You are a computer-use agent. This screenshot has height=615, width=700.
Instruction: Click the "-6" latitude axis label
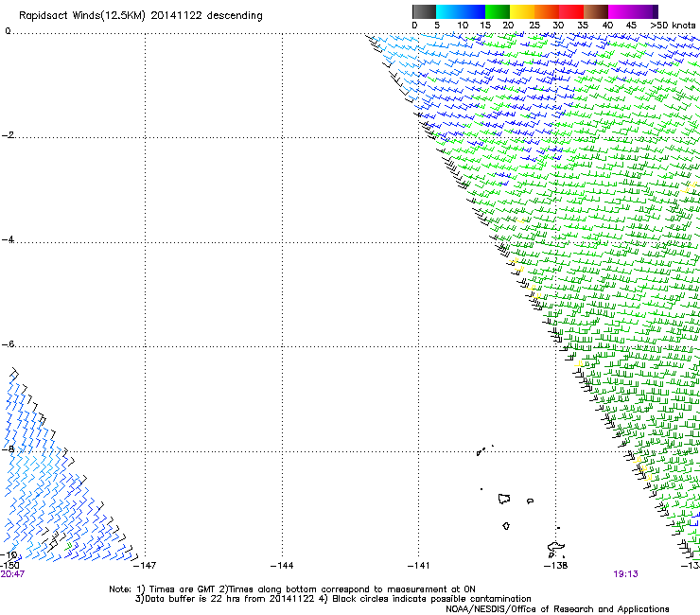8,344
